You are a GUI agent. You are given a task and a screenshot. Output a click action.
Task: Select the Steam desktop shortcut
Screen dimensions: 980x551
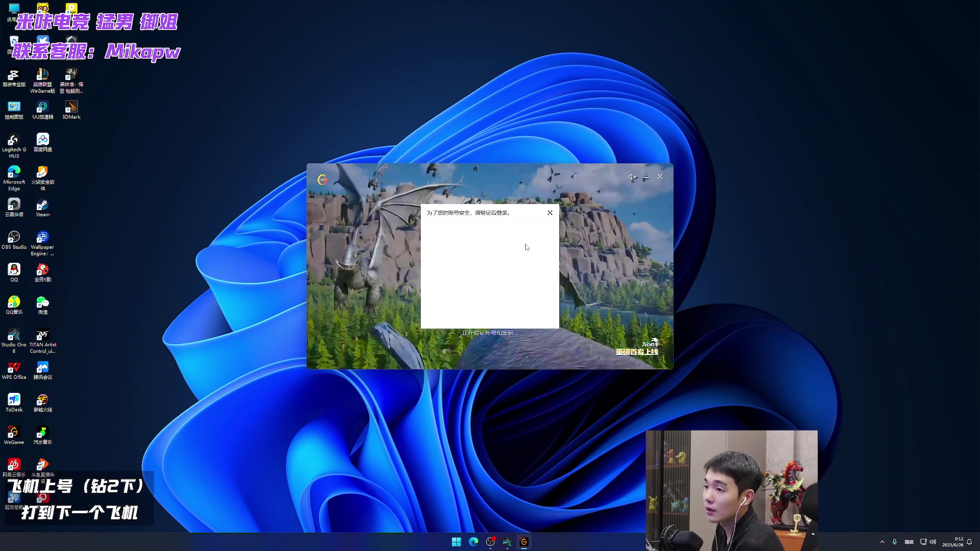pyautogui.click(x=42, y=208)
